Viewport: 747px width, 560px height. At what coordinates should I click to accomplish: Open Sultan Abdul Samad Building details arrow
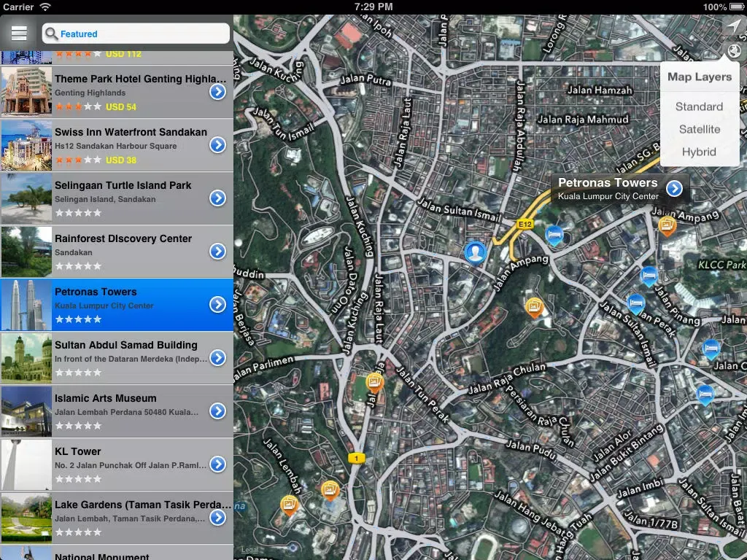coord(217,357)
